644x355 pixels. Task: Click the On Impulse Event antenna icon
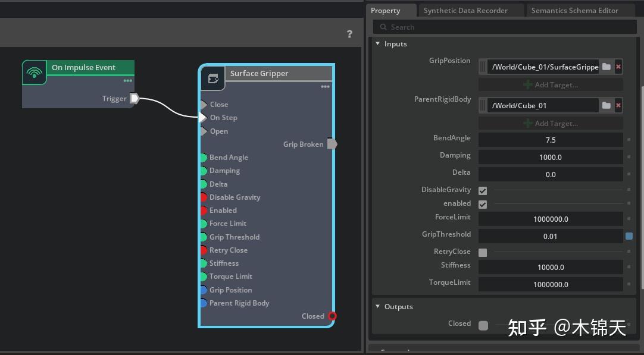tap(34, 73)
